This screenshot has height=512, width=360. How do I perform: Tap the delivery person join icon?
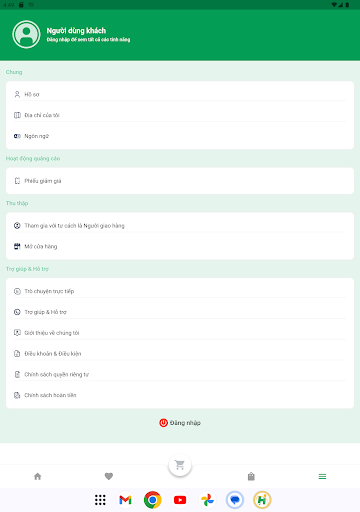tap(17, 226)
